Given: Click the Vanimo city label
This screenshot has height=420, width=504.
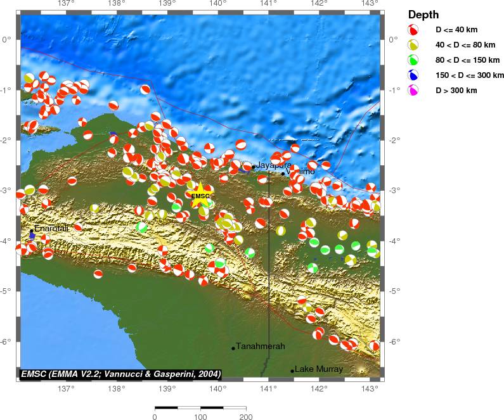Looking at the screenshot, I should click(x=300, y=172).
